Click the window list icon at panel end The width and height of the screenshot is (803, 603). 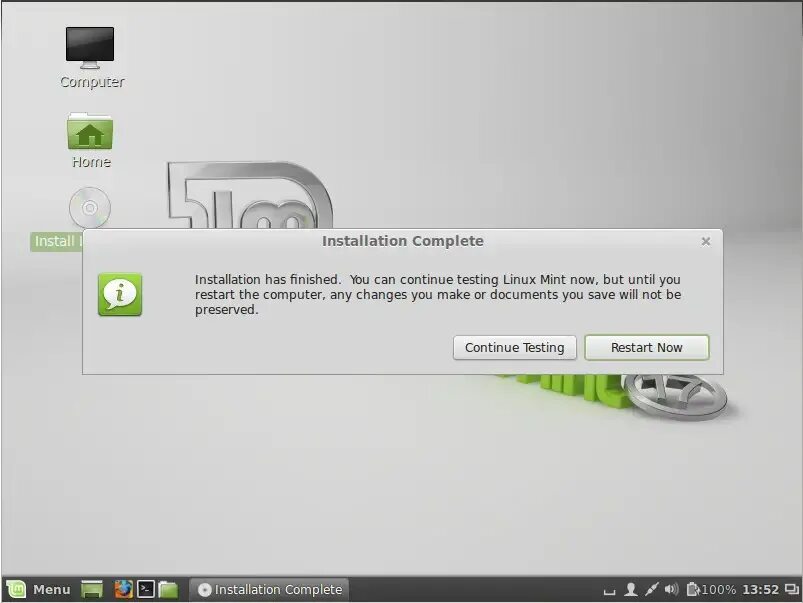(x=792, y=590)
